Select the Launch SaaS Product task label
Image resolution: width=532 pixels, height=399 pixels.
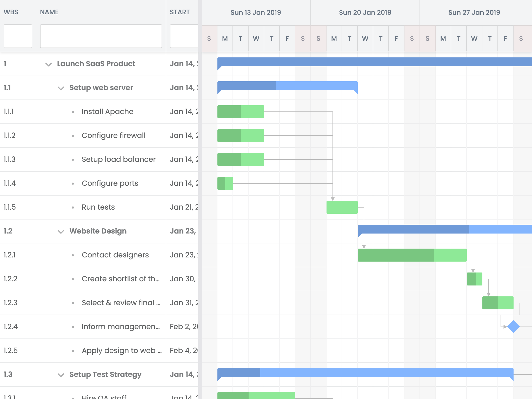tap(96, 64)
